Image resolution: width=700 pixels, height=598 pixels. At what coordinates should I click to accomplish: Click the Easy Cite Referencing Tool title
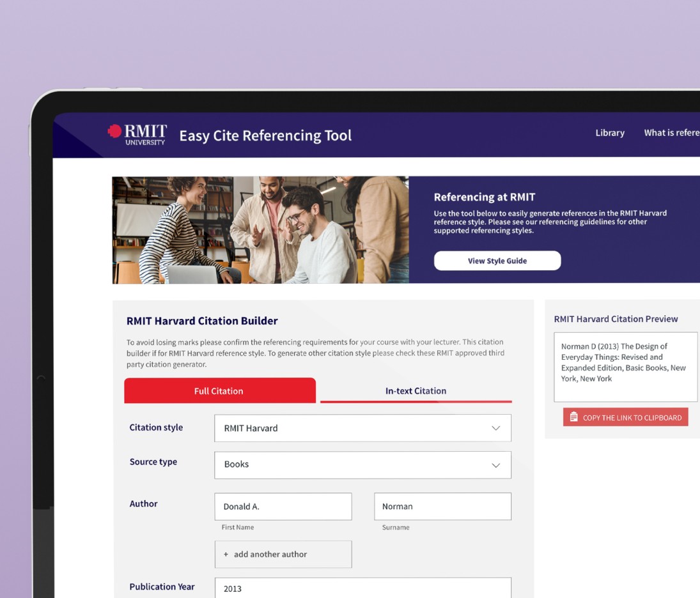[x=265, y=135]
